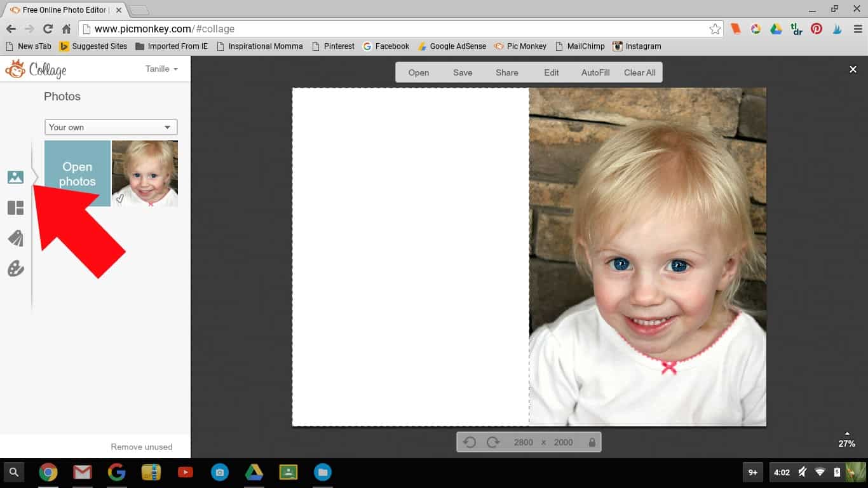The image size is (868, 488).
Task: Click Save in the top toolbar
Action: click(463, 72)
